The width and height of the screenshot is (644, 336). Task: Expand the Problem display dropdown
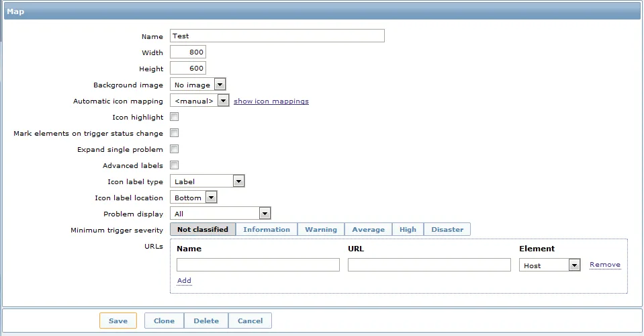(x=220, y=214)
